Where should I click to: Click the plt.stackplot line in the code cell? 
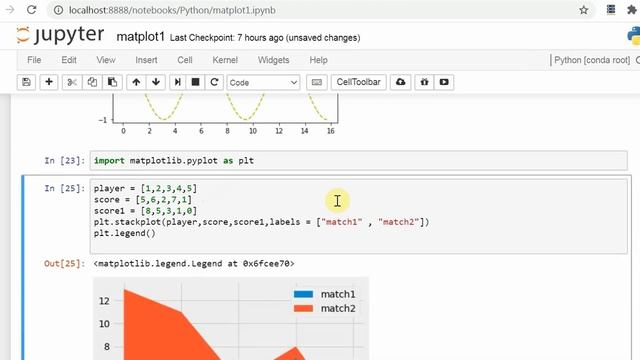click(261, 222)
